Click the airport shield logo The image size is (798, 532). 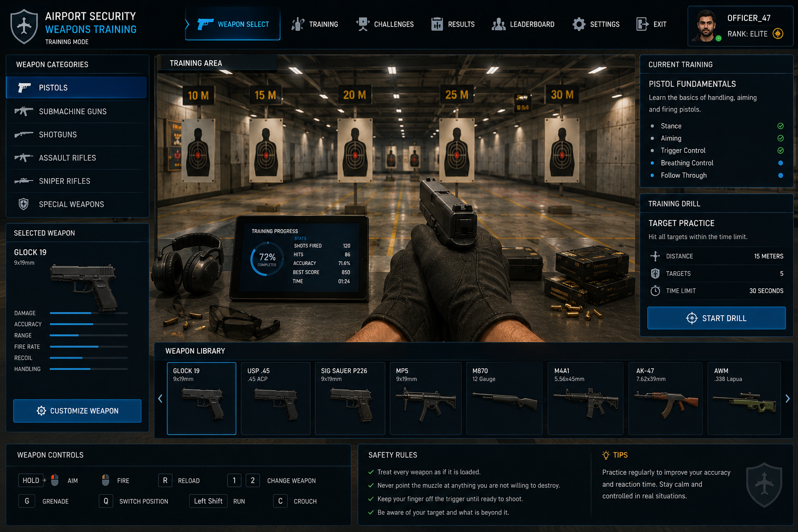click(24, 26)
